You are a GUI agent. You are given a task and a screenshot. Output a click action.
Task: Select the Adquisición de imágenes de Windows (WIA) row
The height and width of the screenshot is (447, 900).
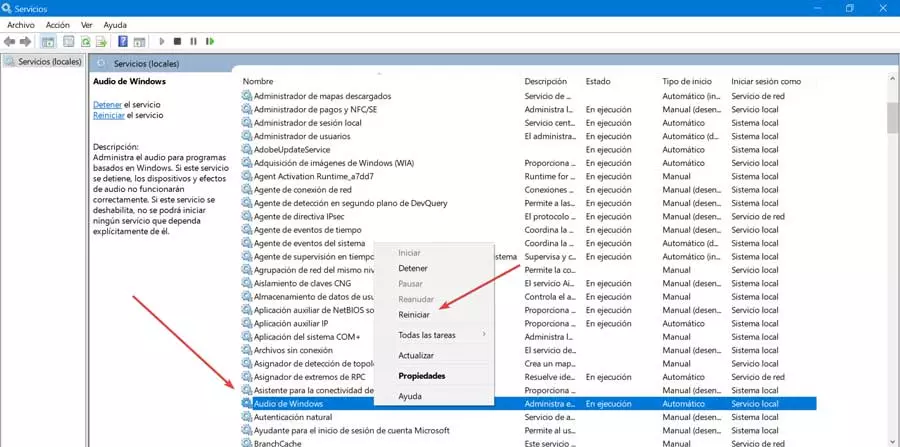(333, 163)
